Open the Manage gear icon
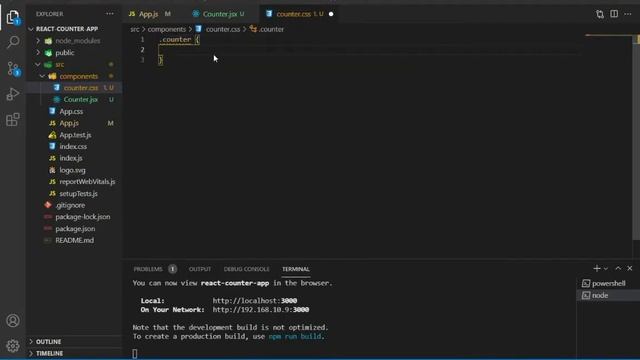 [x=13, y=345]
